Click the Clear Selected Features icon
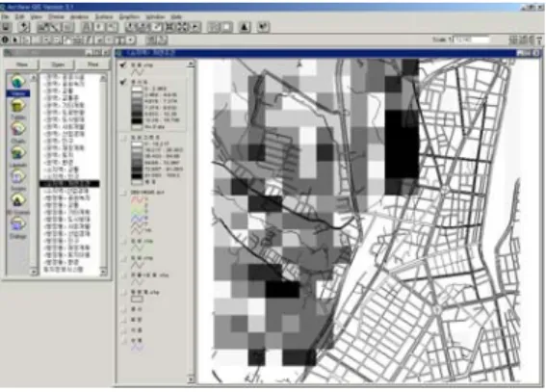Screen dimensions: 546x392 coord(226,27)
